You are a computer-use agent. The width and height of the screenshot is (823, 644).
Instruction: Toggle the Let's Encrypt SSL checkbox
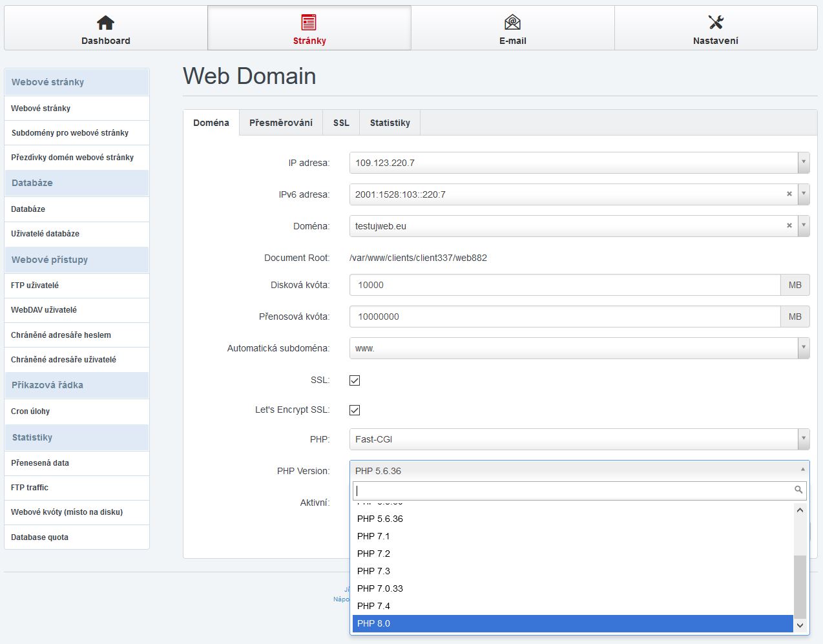(x=355, y=410)
